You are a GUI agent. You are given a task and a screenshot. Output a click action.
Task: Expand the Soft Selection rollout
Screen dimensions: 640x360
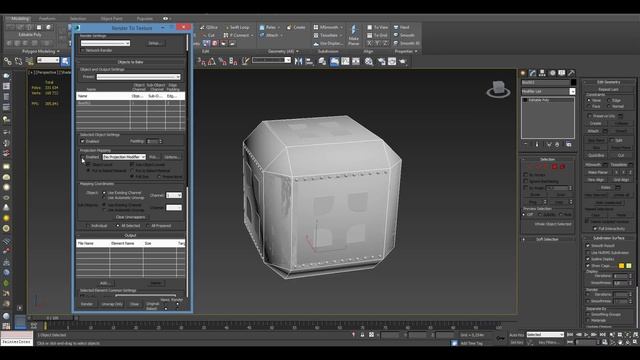click(x=547, y=239)
